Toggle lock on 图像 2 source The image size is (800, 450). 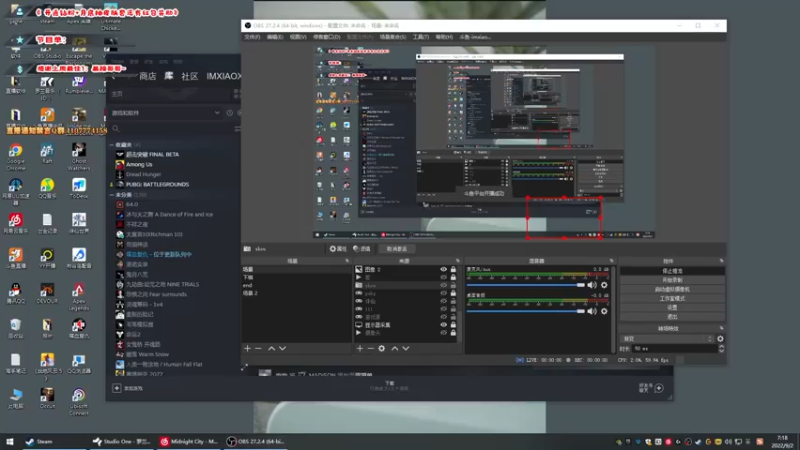(x=453, y=269)
